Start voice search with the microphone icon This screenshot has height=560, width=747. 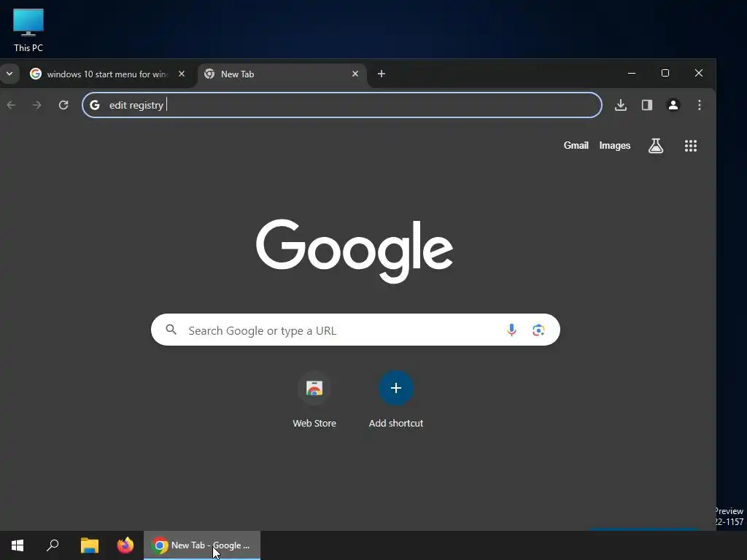[511, 330]
